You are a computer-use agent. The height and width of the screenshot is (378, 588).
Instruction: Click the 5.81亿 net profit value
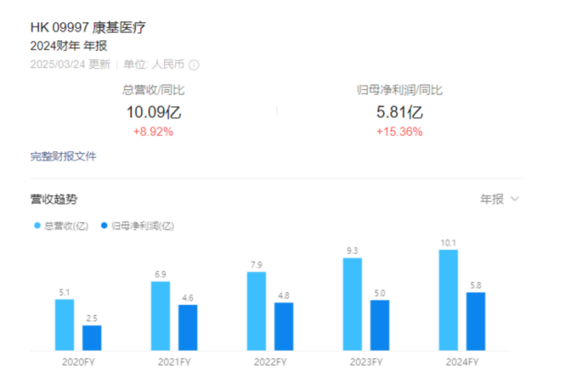pos(399,112)
